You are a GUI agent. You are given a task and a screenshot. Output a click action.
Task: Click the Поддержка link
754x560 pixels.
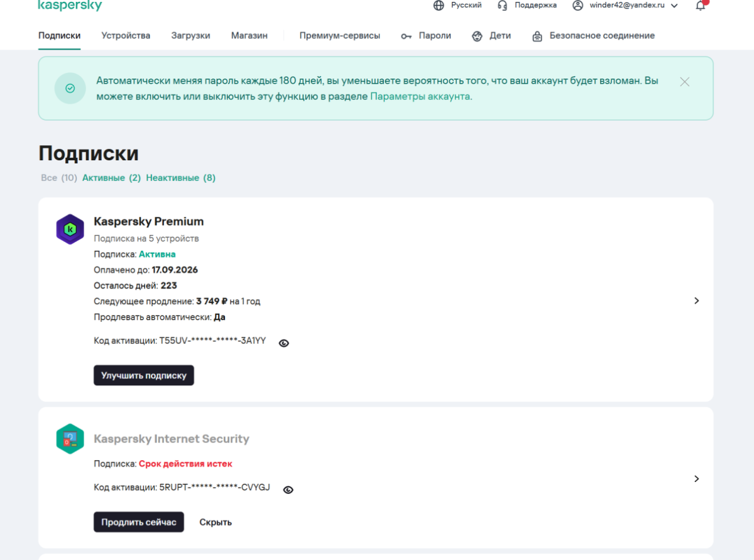[535, 5]
